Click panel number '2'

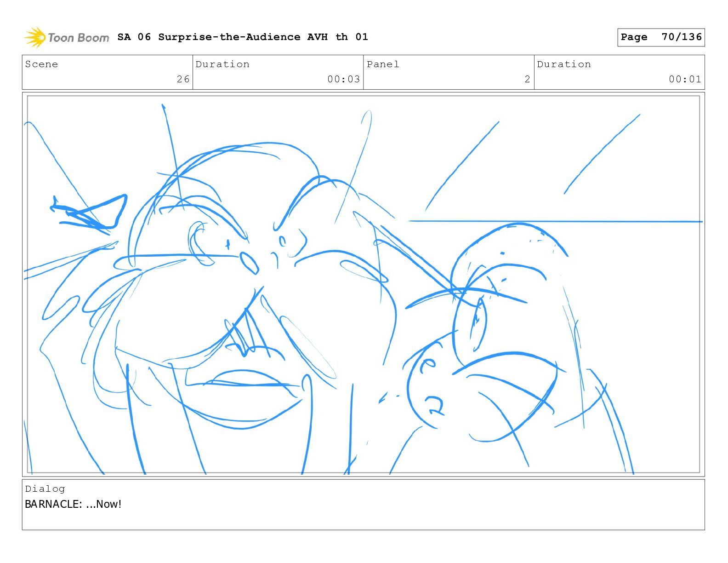[528, 79]
